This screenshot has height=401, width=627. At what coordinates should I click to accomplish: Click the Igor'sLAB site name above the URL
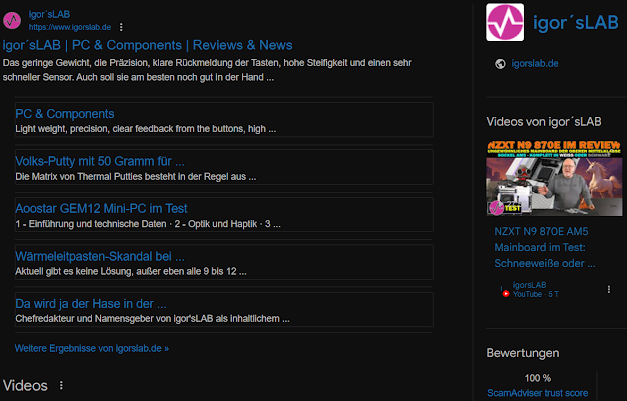coord(49,14)
